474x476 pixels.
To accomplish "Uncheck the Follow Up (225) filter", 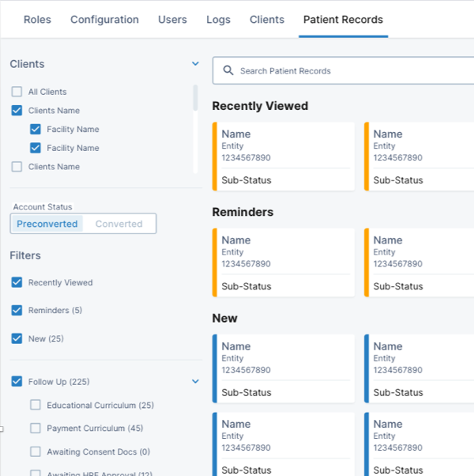I will point(17,381).
